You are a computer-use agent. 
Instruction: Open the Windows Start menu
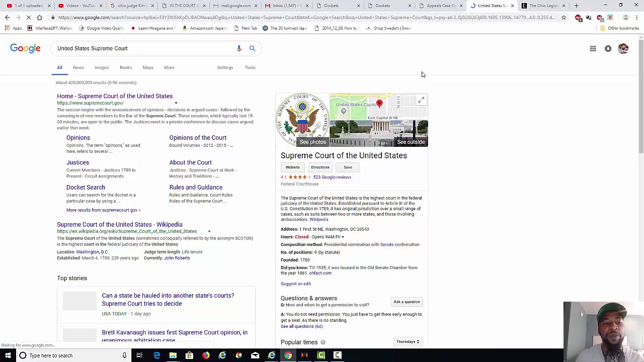(x=8, y=355)
